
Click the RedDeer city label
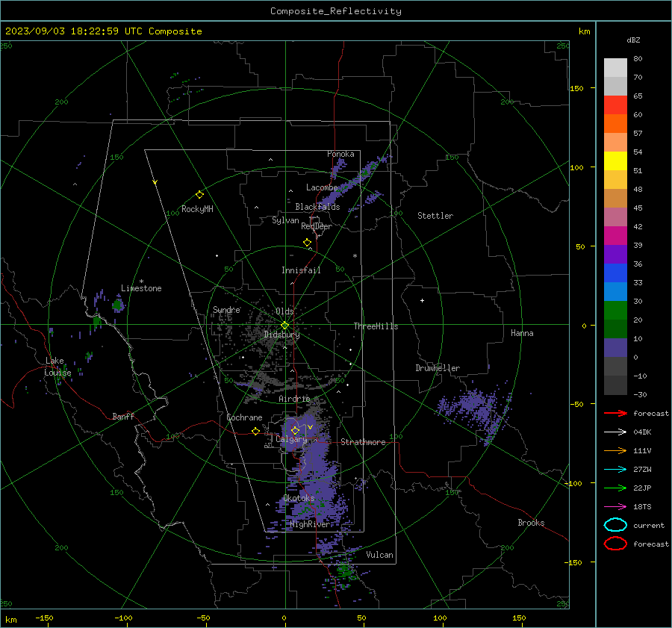click(x=317, y=226)
